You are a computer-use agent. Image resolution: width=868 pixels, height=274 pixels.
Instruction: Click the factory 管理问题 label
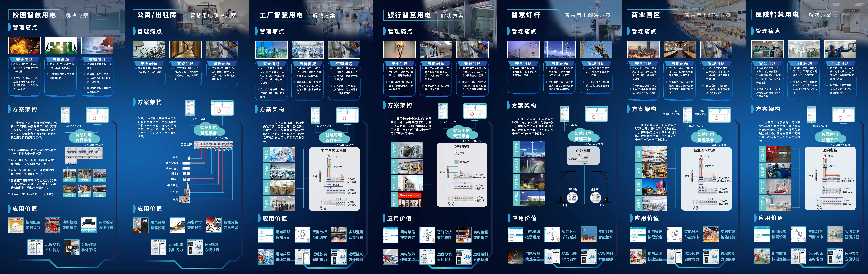point(344,64)
